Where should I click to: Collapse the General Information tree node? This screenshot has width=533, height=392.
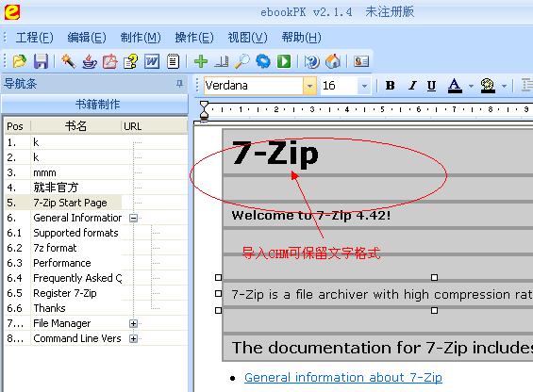pyautogui.click(x=134, y=218)
